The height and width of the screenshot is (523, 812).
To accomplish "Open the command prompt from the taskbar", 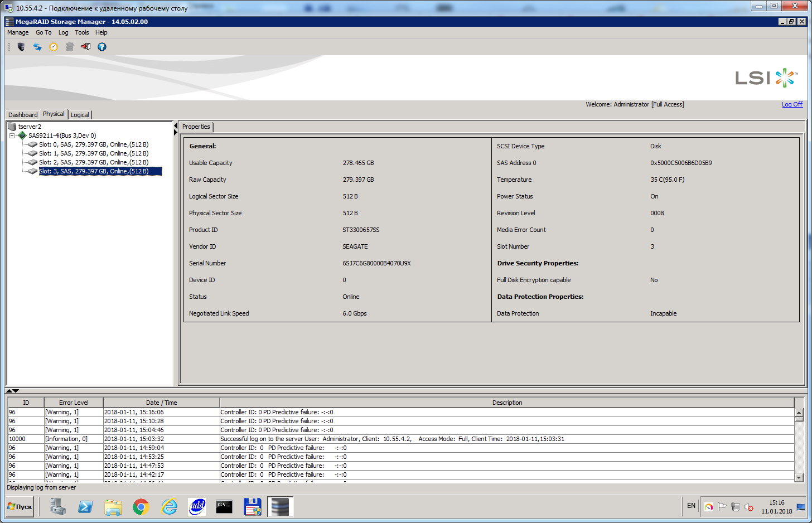I will [x=224, y=507].
